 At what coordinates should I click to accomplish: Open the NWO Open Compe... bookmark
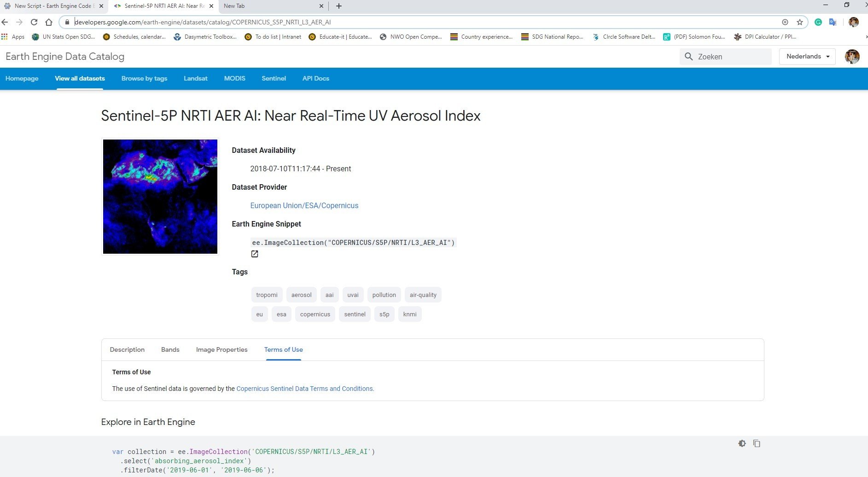pyautogui.click(x=411, y=37)
